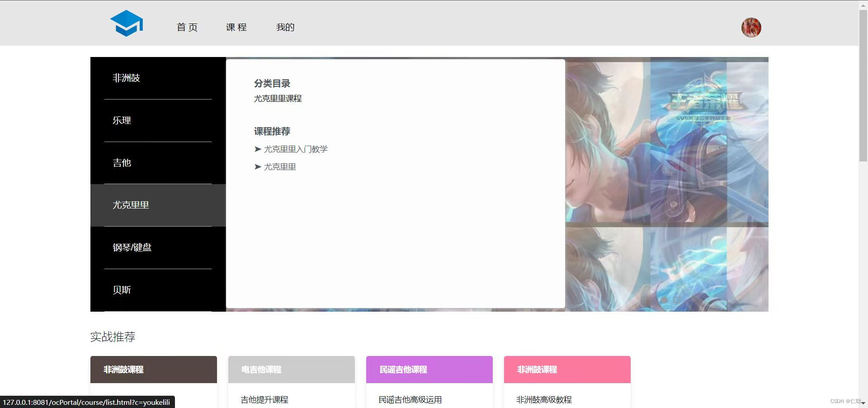868x408 pixels.
Task: Click the arrow icon before 尤克里里入门教学
Action: click(258, 149)
